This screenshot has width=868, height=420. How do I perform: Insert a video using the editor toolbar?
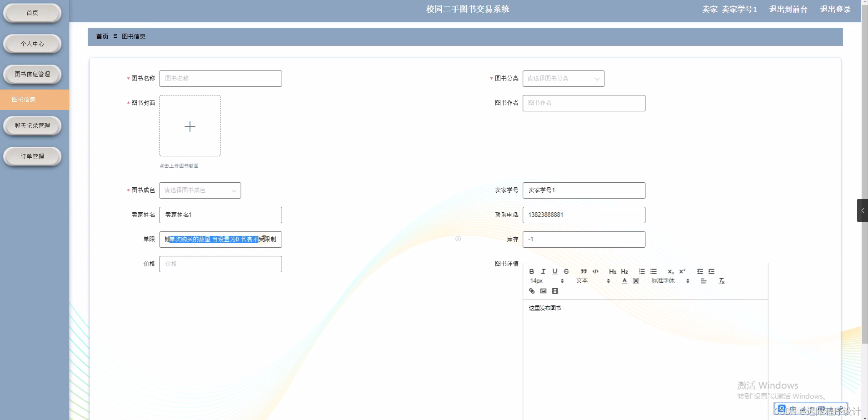555,291
